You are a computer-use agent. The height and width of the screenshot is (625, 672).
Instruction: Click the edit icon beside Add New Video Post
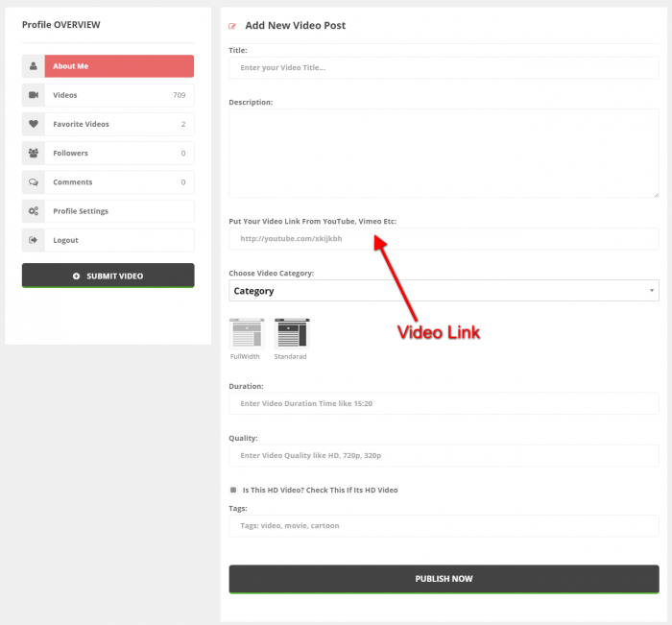coord(232,26)
